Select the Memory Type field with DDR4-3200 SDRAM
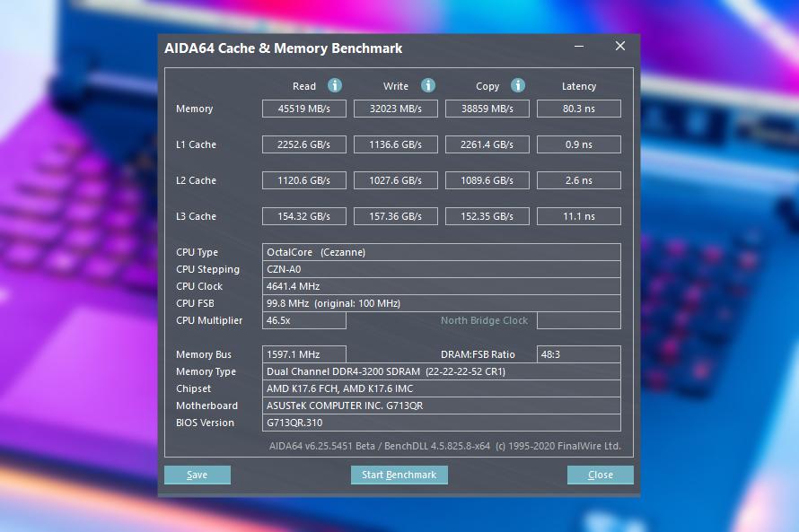The width and height of the screenshot is (799, 532). [x=442, y=371]
